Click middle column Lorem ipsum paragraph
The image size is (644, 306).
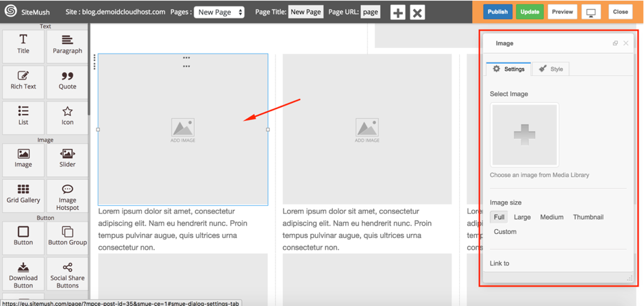pyautogui.click(x=358, y=229)
